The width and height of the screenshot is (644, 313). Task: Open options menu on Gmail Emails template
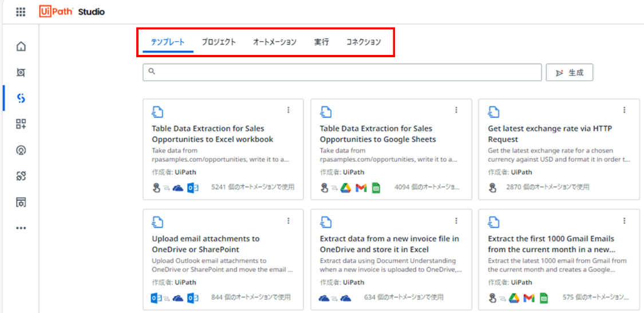(x=625, y=220)
